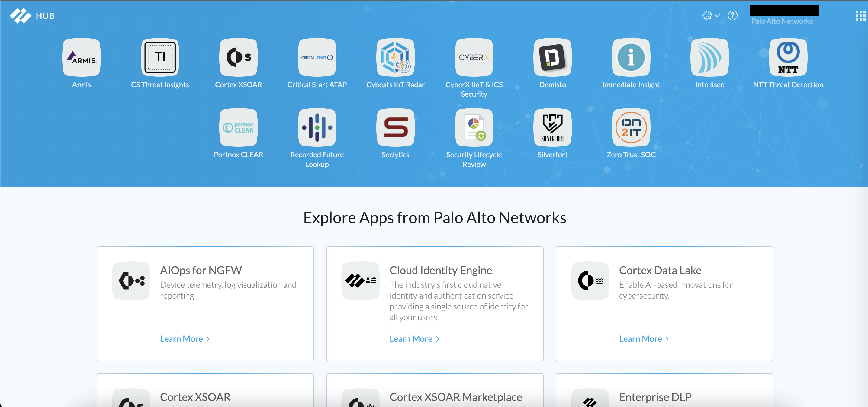Open Cortex XSOAR app tile in the blue header
Screen dimensions: 868x407
238,57
